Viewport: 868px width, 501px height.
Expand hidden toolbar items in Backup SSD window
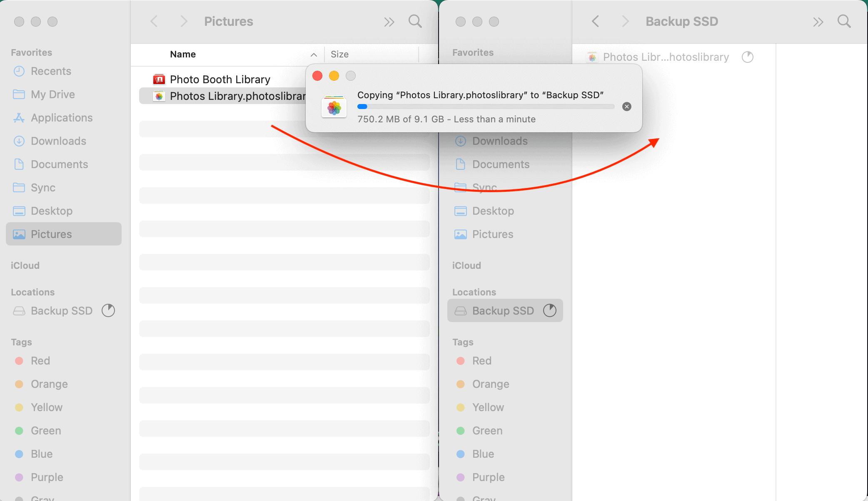[818, 22]
